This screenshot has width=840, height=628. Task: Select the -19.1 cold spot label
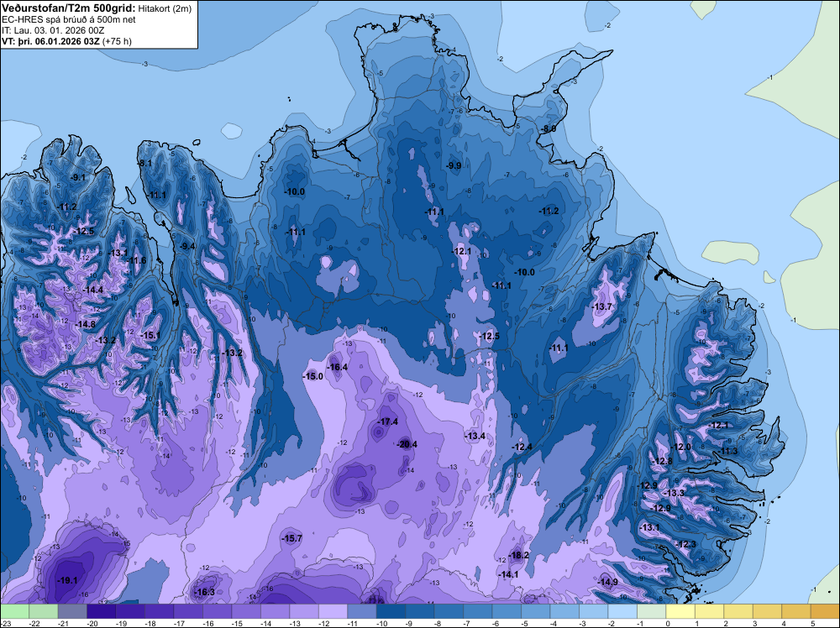(67, 580)
